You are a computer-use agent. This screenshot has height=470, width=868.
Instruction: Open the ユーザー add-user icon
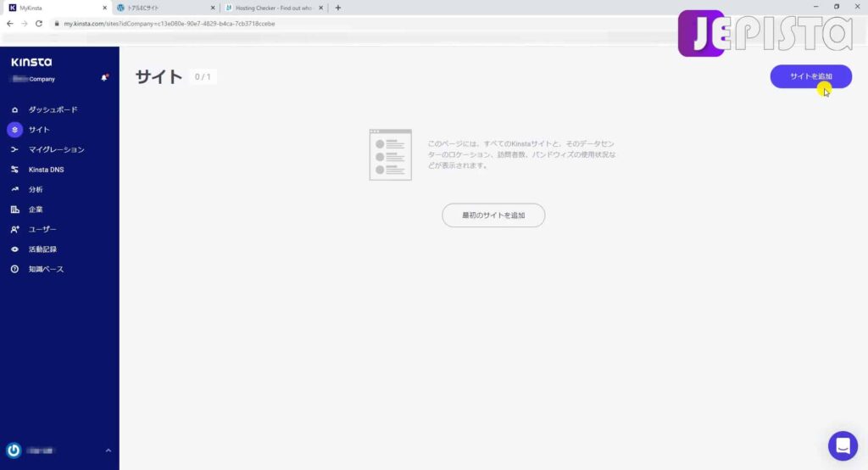[15, 229]
